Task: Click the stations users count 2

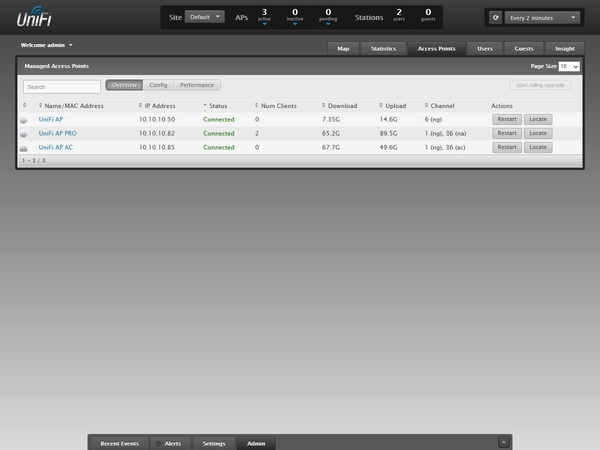Action: 399,15
